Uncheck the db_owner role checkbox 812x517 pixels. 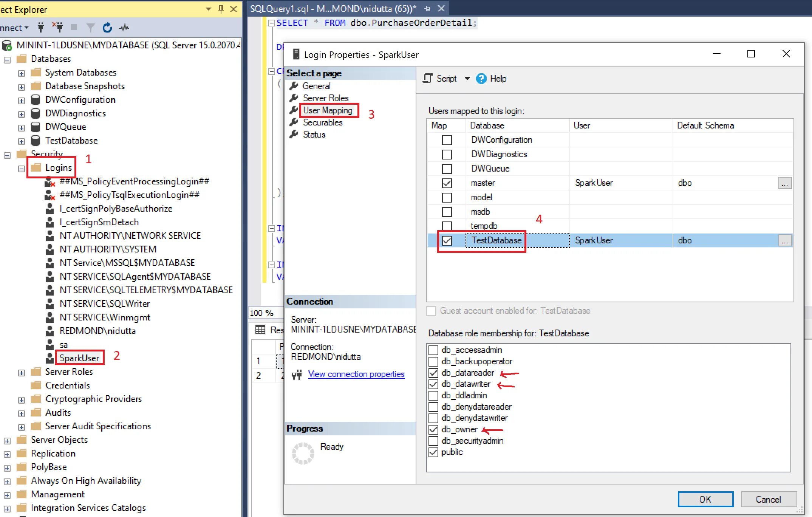click(433, 429)
